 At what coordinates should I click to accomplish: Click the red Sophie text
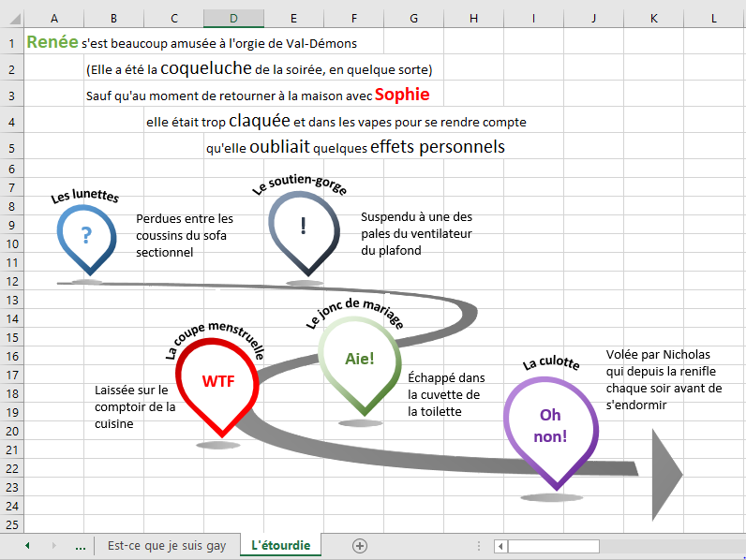tap(402, 95)
